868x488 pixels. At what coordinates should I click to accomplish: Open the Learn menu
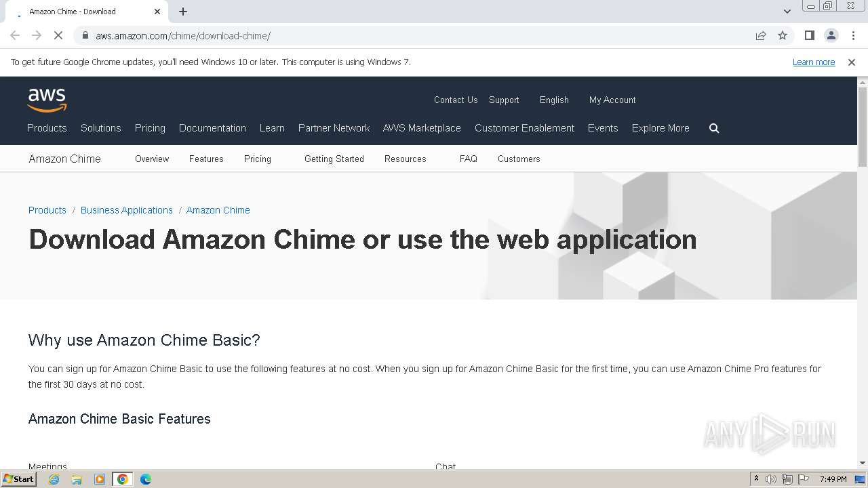coord(272,128)
